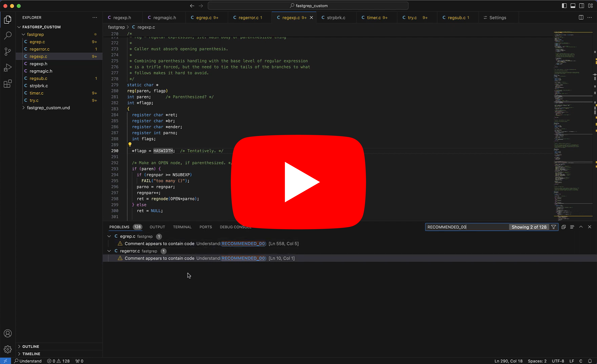
Task: Open the Run and Debug view
Action: [8, 68]
